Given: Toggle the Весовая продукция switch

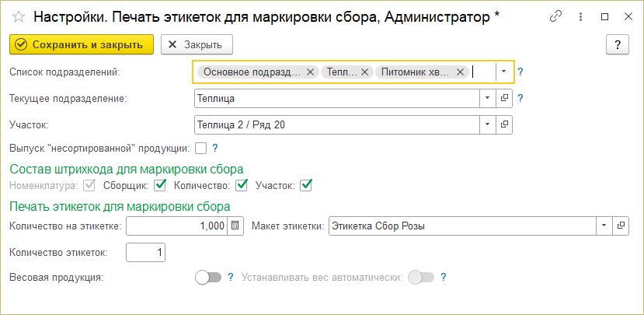Looking at the screenshot, I should tap(208, 278).
